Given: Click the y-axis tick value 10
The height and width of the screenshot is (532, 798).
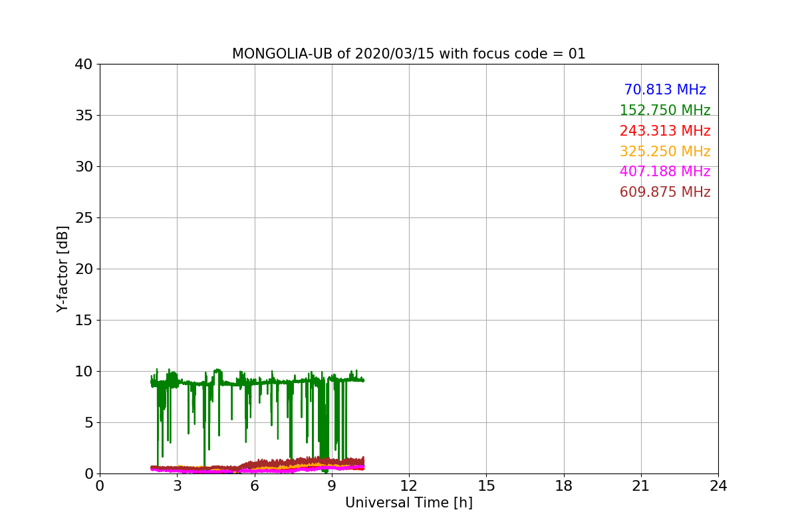Looking at the screenshot, I should (x=83, y=372).
